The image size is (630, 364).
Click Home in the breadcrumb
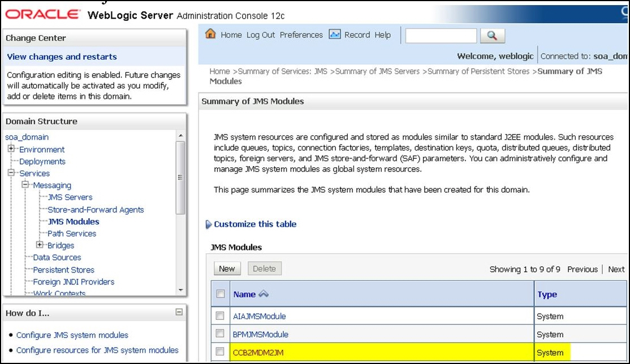pyautogui.click(x=220, y=71)
